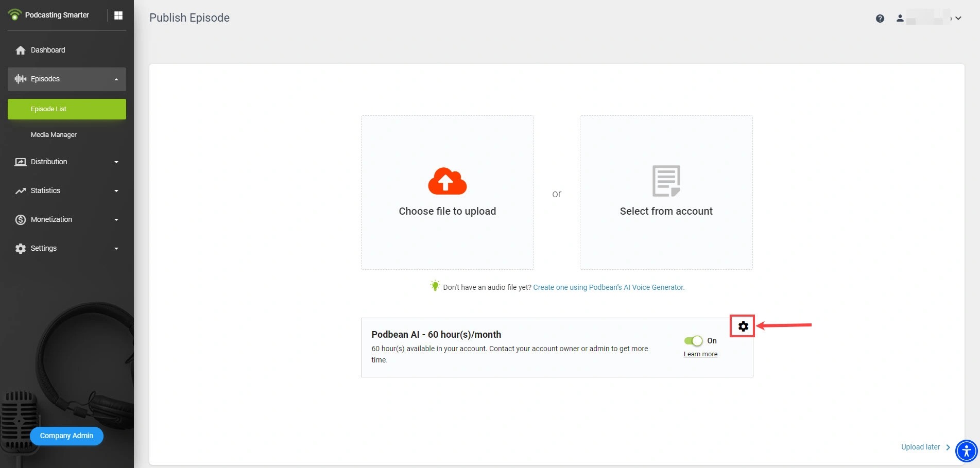The width and height of the screenshot is (980, 468).
Task: Click Choose file to upload
Action: (x=447, y=193)
